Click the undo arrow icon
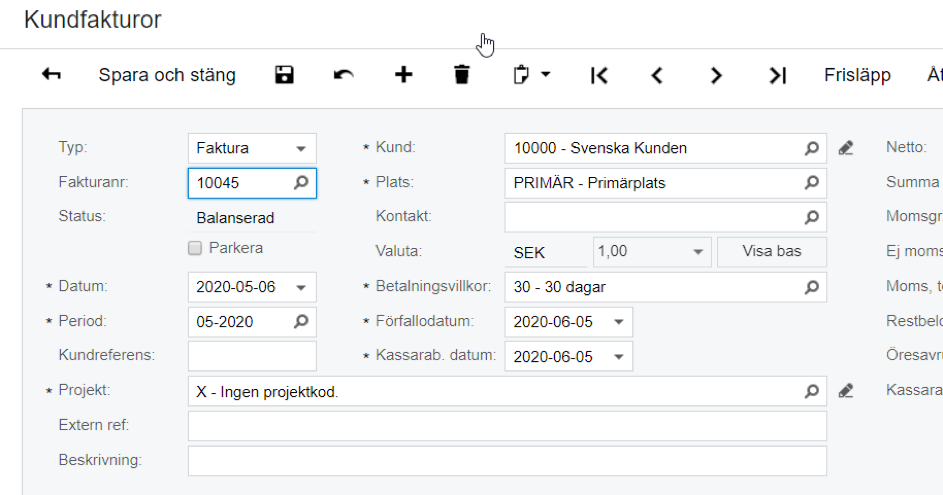 pyautogui.click(x=344, y=75)
